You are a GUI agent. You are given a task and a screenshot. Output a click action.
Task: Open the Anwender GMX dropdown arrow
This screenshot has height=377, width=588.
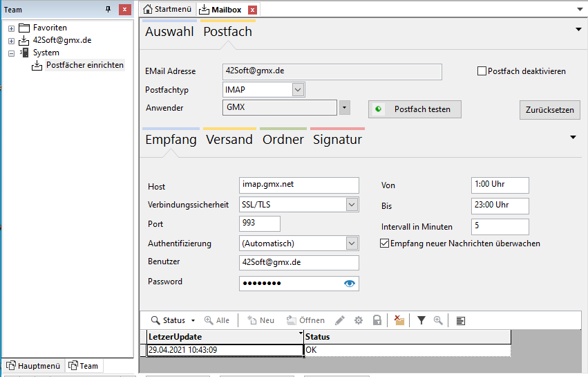(x=345, y=108)
